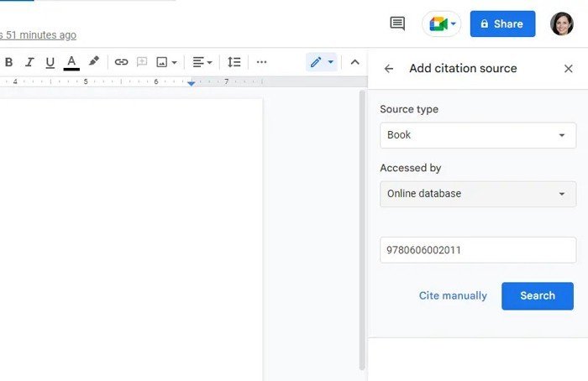Screen dimensions: 588x381
Task: Expand the Source type Book dropdown
Action: [x=477, y=135]
